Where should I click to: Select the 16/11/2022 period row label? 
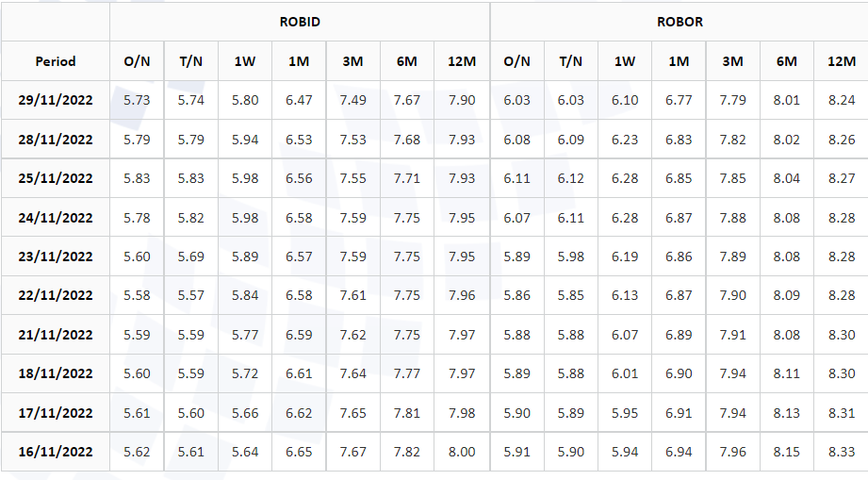click(56, 452)
